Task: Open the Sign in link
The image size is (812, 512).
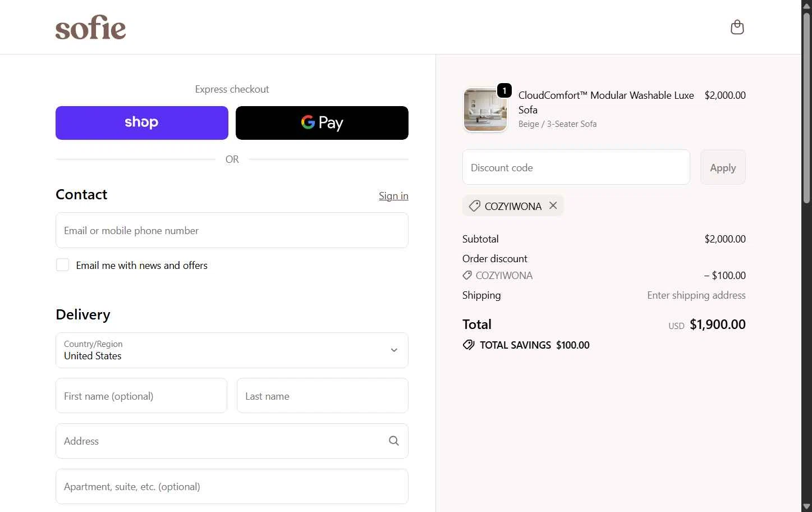Action: [x=393, y=196]
